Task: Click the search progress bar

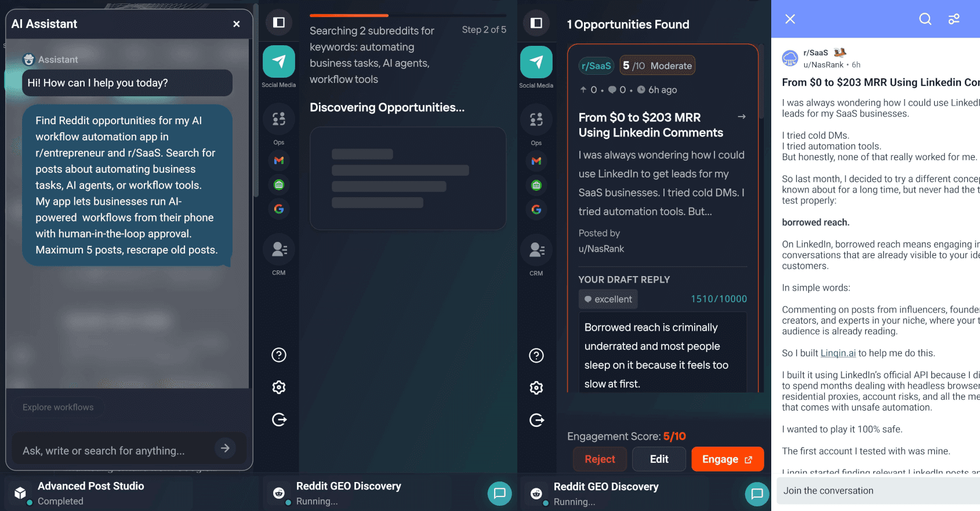Action: [x=408, y=16]
